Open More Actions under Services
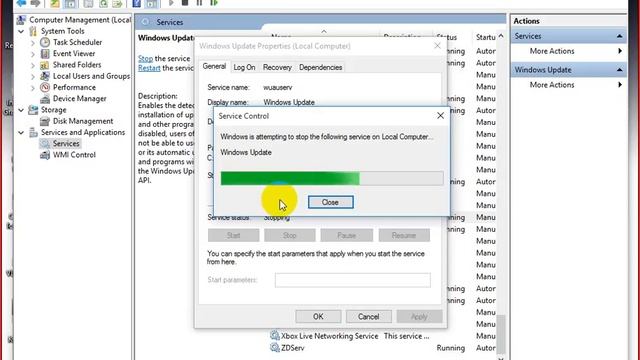Viewport: 640px width, 360px height. (x=551, y=51)
